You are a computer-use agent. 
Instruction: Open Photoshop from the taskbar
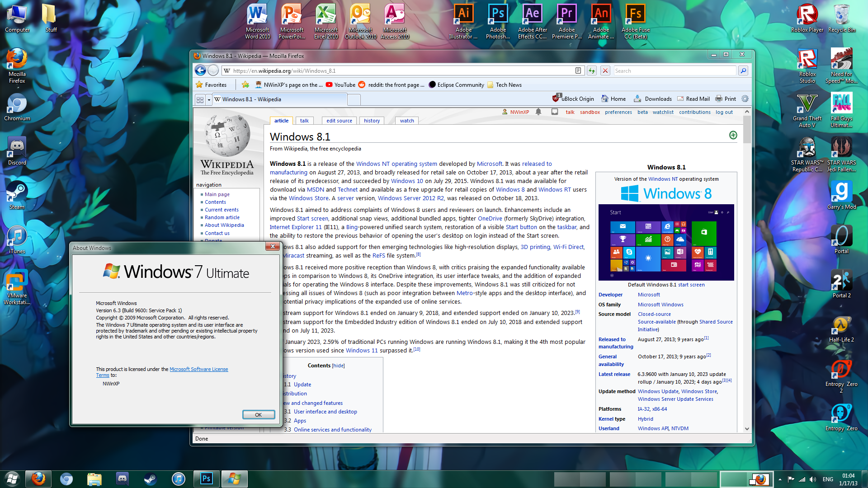(206, 479)
